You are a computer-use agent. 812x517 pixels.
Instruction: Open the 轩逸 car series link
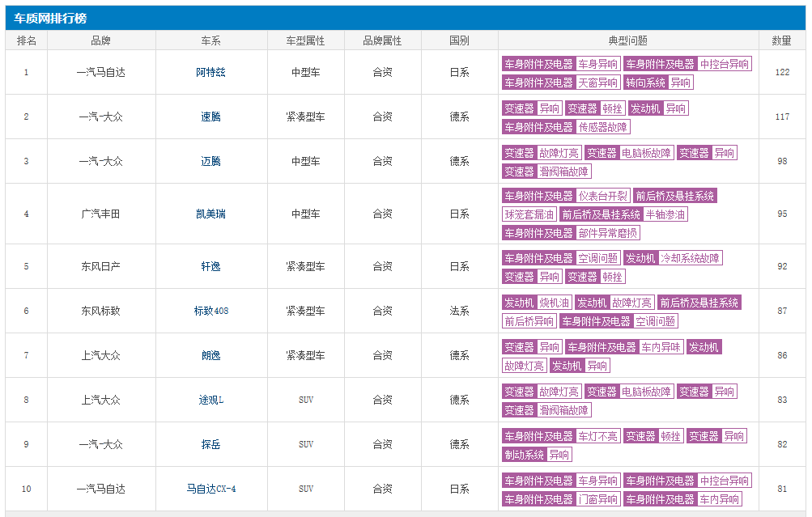(x=210, y=266)
